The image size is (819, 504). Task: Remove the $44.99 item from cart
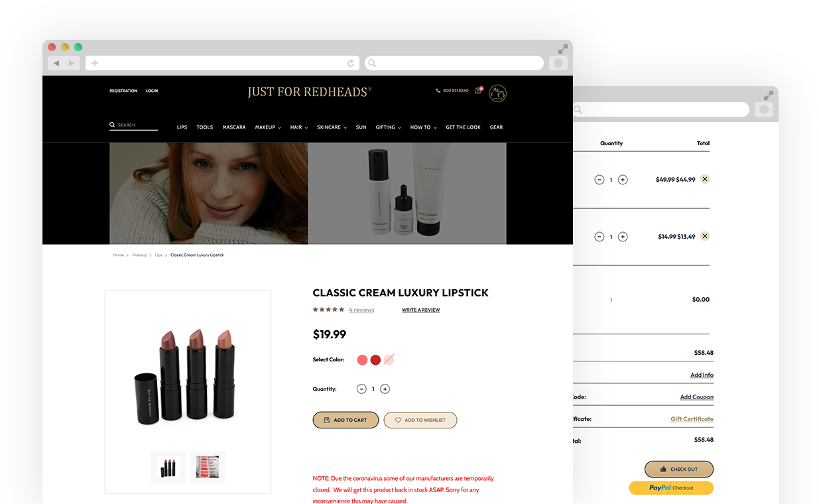click(705, 179)
